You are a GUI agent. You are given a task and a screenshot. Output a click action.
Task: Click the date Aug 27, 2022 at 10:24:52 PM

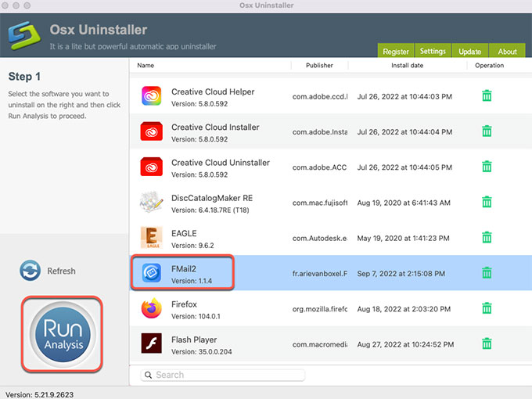(x=405, y=344)
